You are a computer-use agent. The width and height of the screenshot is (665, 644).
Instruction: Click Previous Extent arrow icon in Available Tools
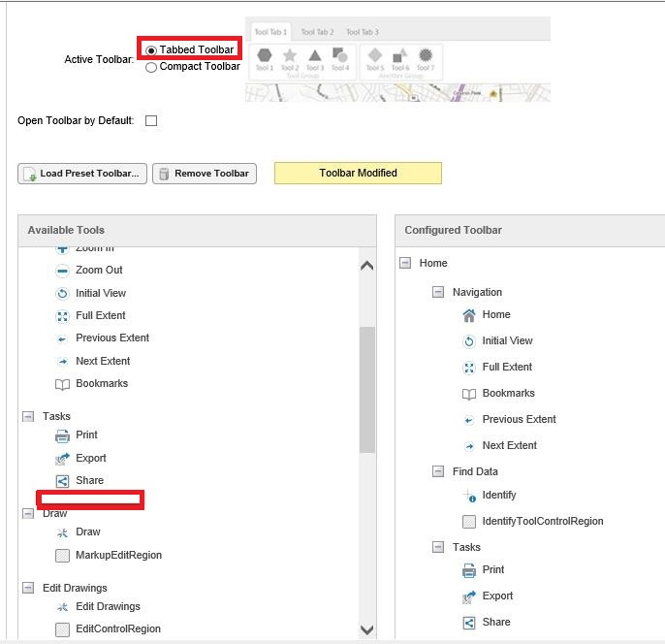[x=62, y=338]
